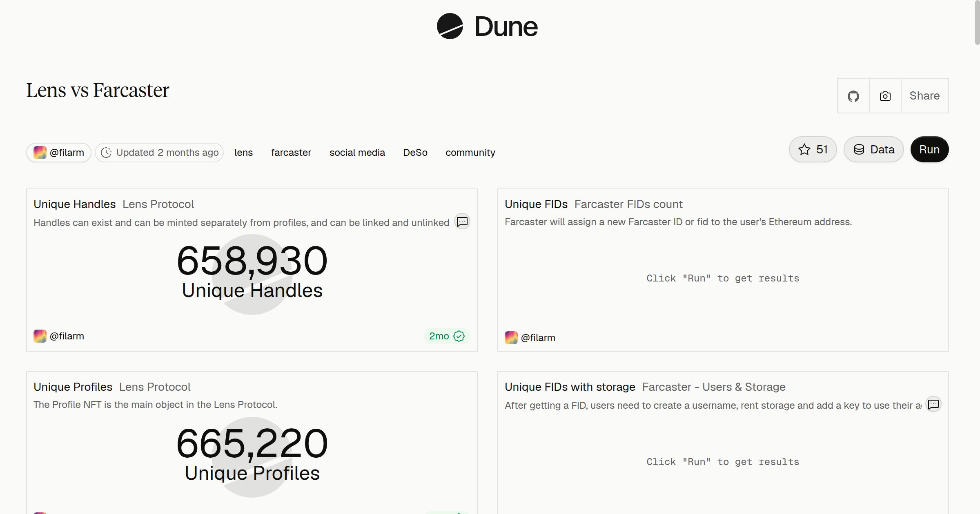
Task: Open the @filarm author chip in the header
Action: pos(59,153)
